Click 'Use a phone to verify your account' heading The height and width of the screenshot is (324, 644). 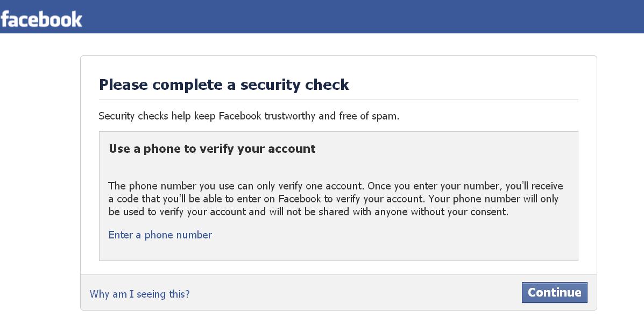click(212, 149)
